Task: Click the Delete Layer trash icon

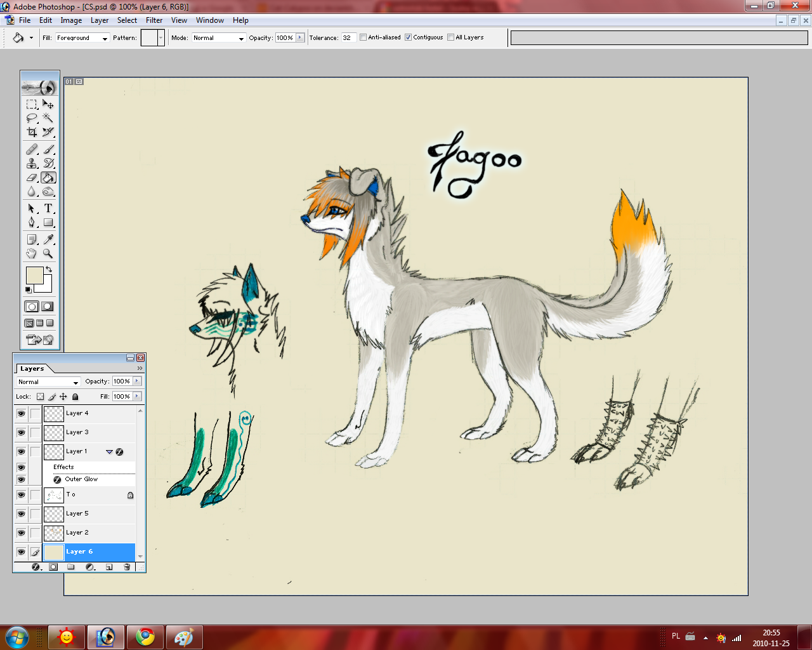Action: pyautogui.click(x=127, y=567)
